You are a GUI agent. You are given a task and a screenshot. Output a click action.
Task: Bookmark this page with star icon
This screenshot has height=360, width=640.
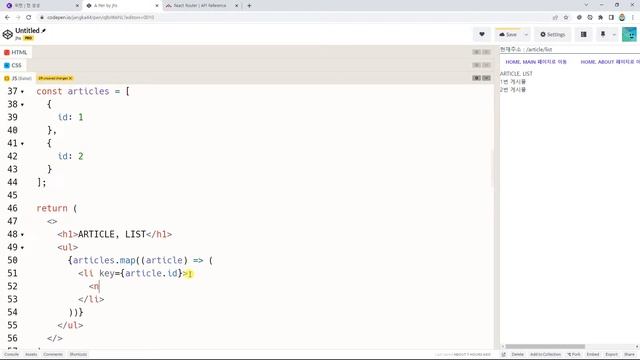click(566, 18)
